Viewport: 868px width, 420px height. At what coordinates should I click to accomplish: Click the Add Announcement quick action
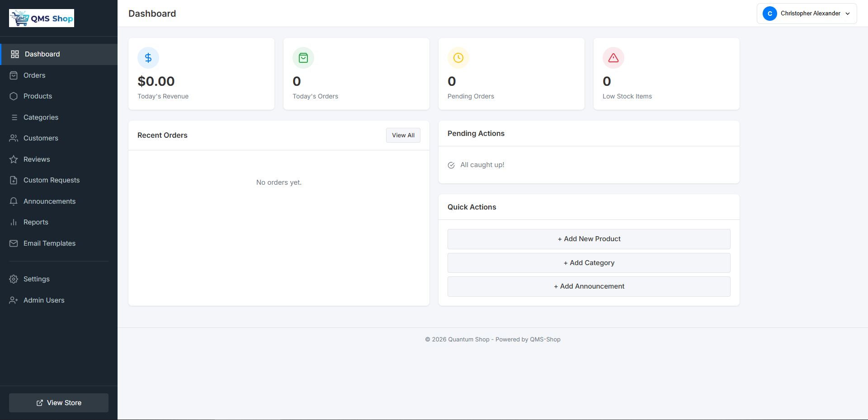588,286
